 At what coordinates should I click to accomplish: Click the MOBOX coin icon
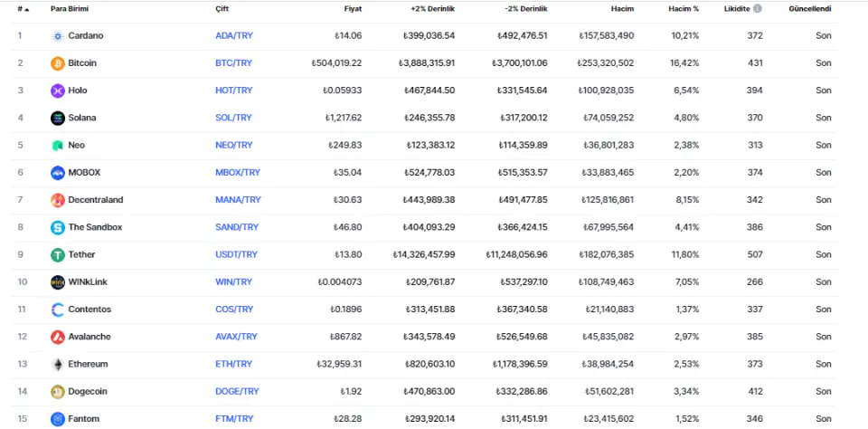tap(58, 173)
